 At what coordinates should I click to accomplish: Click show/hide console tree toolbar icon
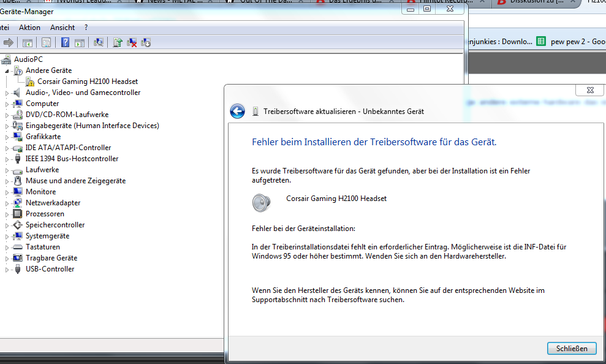pos(27,42)
